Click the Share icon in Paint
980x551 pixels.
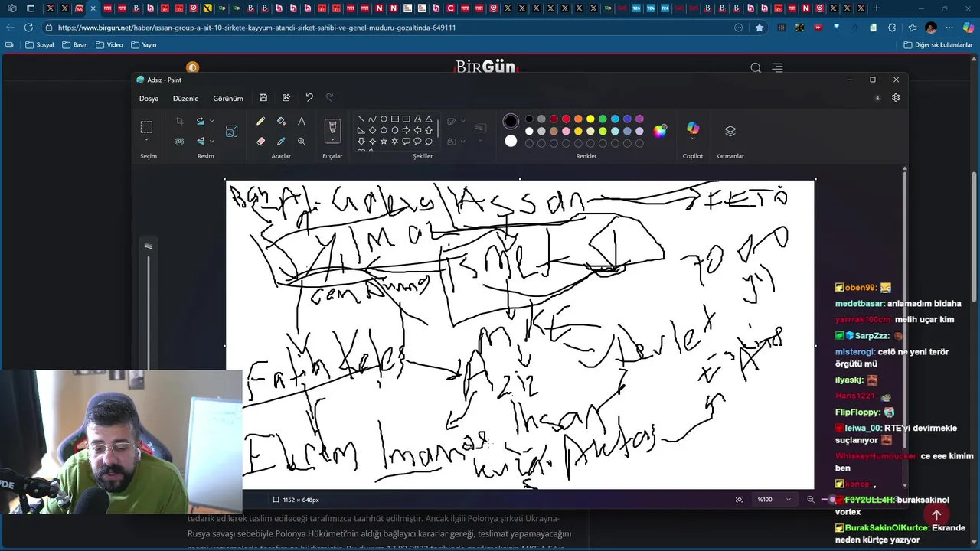[286, 98]
